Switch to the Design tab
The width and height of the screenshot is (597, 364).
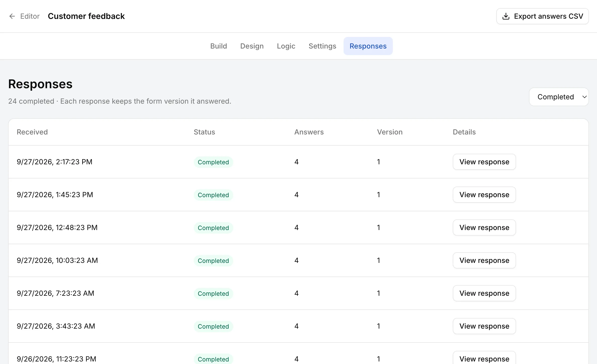point(252,46)
